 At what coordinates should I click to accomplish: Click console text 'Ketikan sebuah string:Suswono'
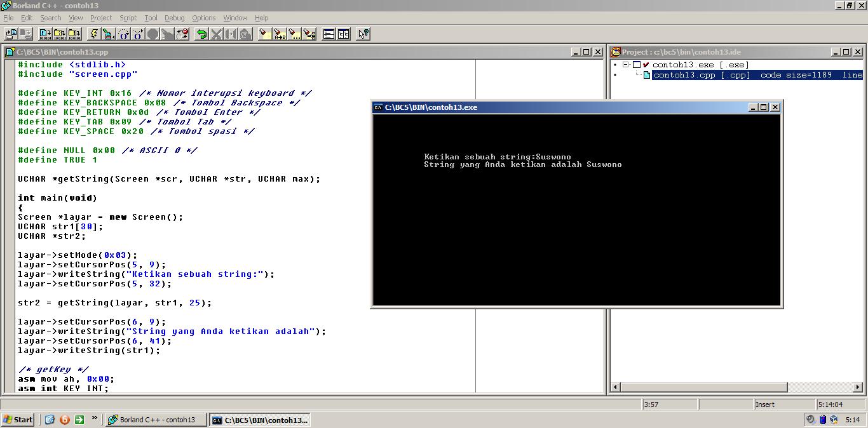[x=498, y=157]
